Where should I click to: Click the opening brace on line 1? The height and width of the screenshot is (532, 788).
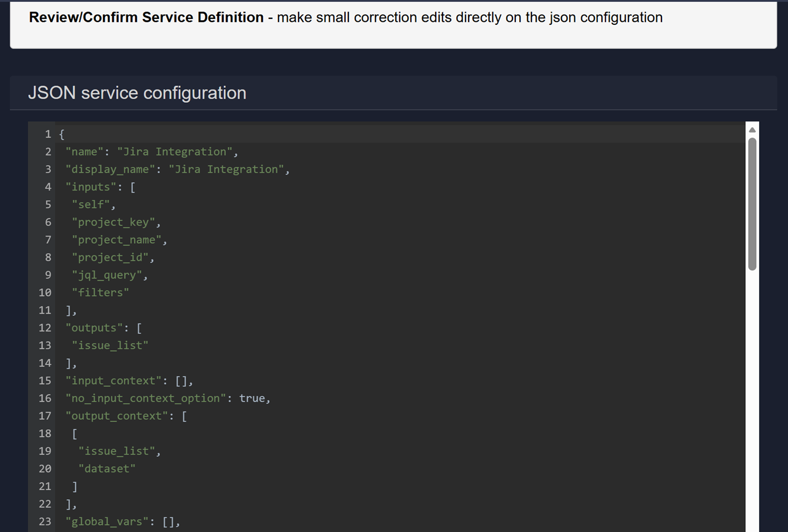click(62, 134)
